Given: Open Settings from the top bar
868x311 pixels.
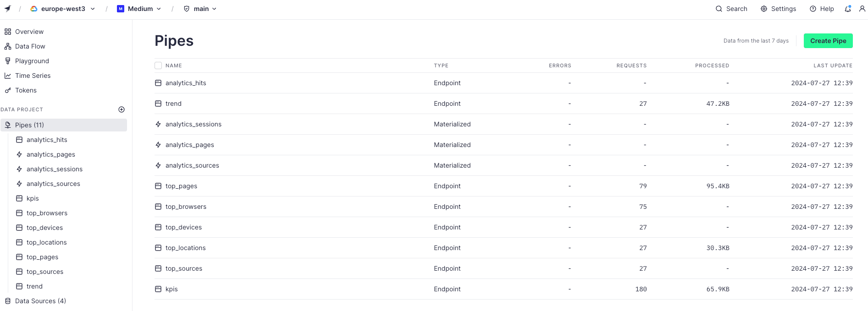Looking at the screenshot, I should 778,9.
